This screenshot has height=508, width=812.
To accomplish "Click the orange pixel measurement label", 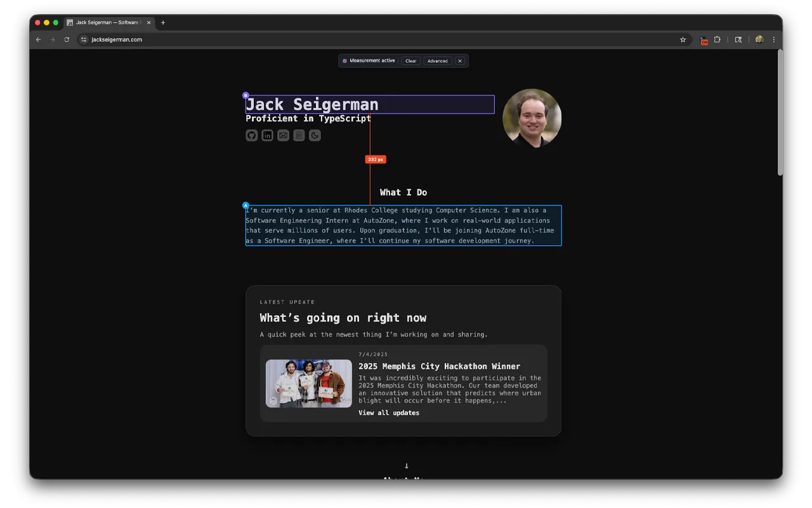I will (x=376, y=159).
